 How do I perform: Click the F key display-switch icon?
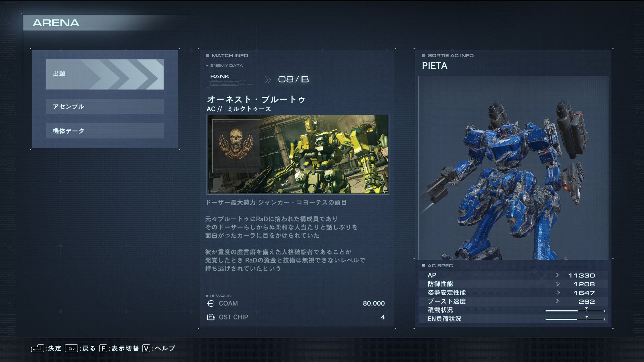click(x=103, y=348)
